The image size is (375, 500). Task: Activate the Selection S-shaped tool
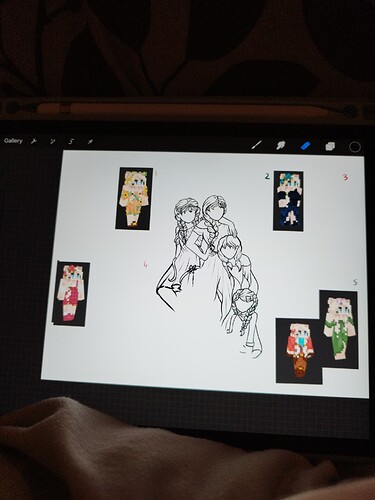(71, 142)
